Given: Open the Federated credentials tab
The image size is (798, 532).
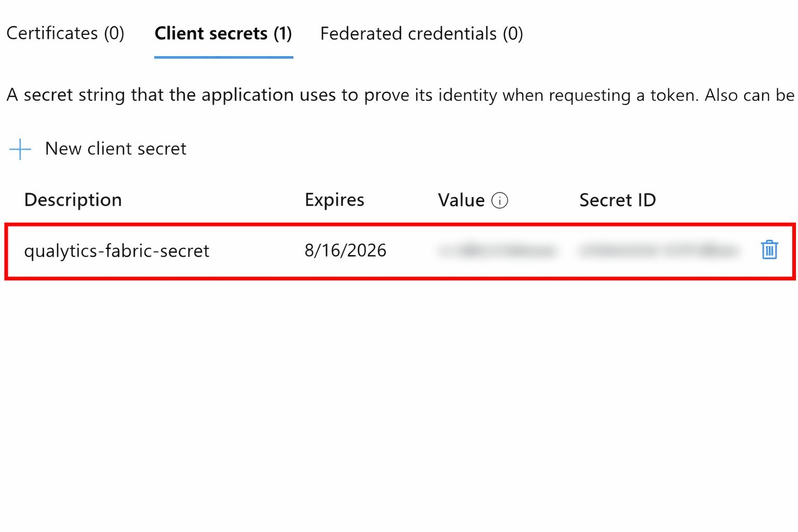Looking at the screenshot, I should pos(421,33).
